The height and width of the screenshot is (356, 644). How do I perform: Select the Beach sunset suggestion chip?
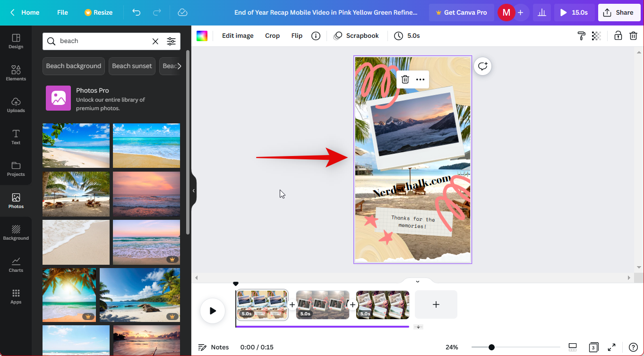132,66
